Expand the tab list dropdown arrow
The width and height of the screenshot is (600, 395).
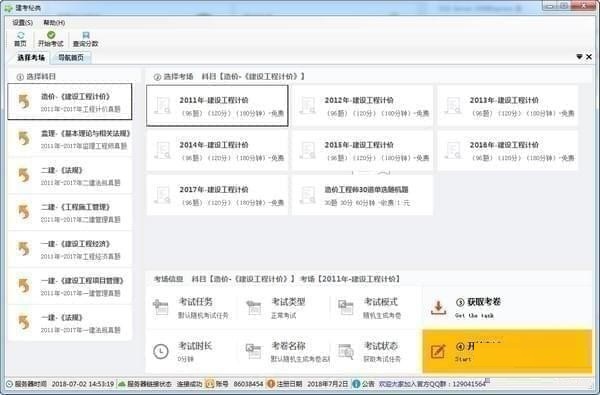pyautogui.click(x=579, y=57)
